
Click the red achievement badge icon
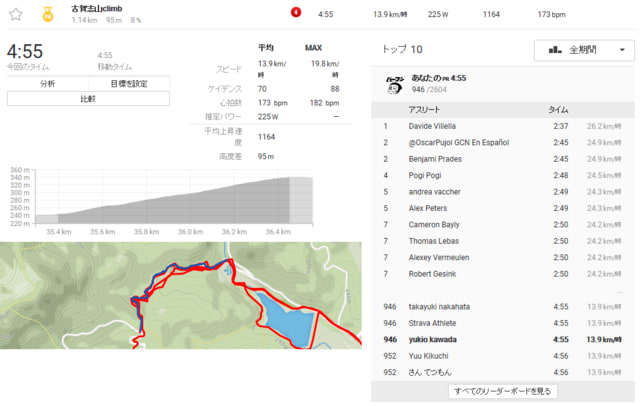[296, 12]
